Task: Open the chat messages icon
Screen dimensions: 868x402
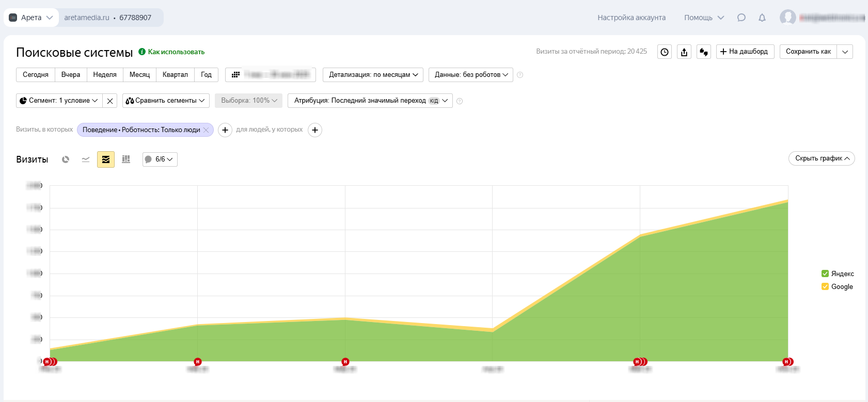Action: coord(741,18)
